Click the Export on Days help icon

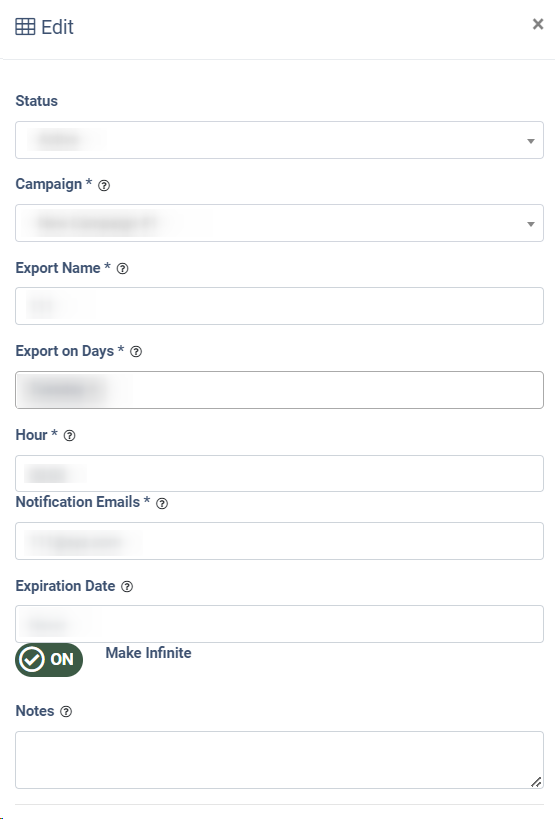click(x=136, y=352)
